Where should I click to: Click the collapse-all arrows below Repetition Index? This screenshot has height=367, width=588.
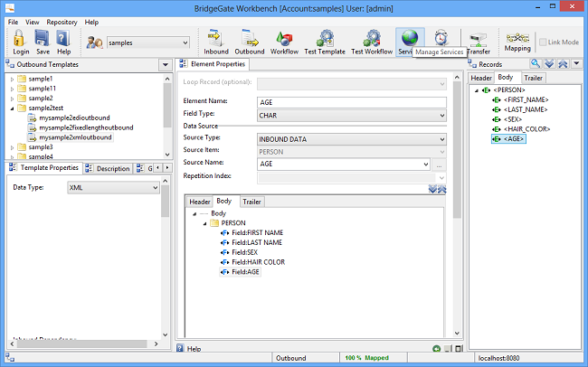[x=442, y=189]
